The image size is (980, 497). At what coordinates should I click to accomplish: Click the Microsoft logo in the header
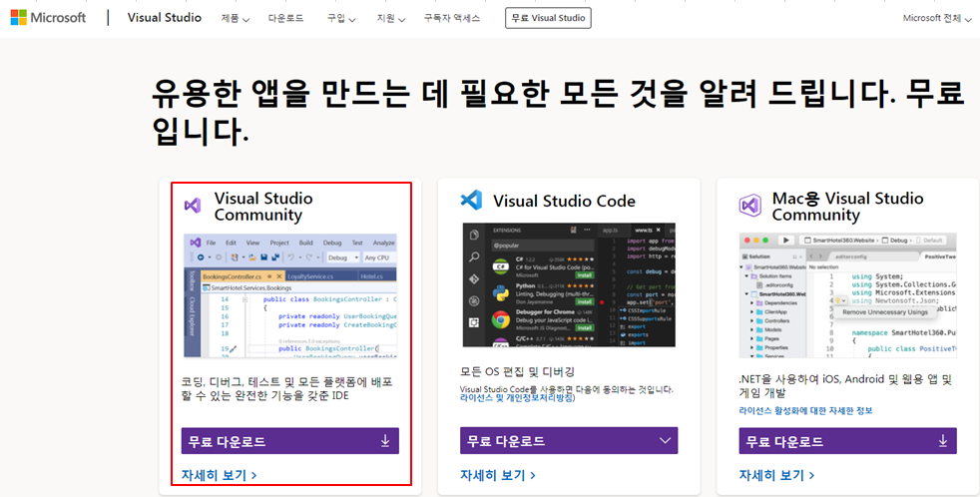coord(48,18)
